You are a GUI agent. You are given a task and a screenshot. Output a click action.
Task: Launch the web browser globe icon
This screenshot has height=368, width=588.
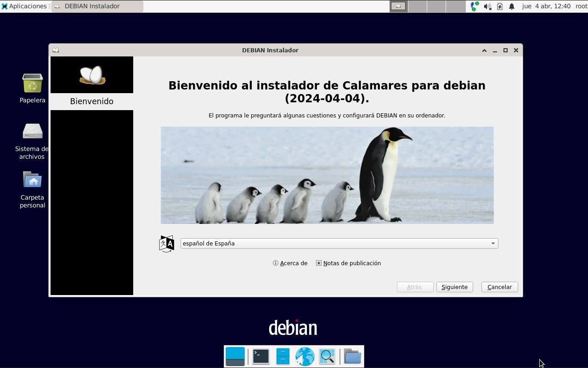(305, 357)
